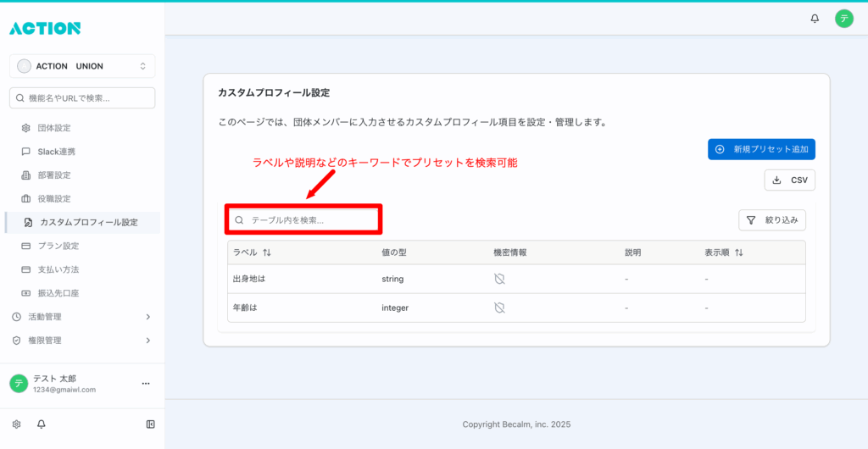Open the 団体設定 menu item

(x=53, y=128)
